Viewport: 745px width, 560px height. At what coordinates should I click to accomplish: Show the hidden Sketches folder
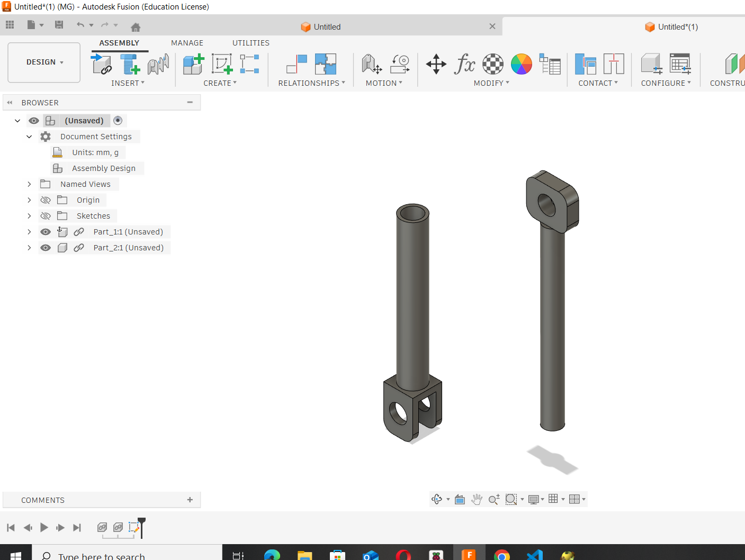(46, 216)
